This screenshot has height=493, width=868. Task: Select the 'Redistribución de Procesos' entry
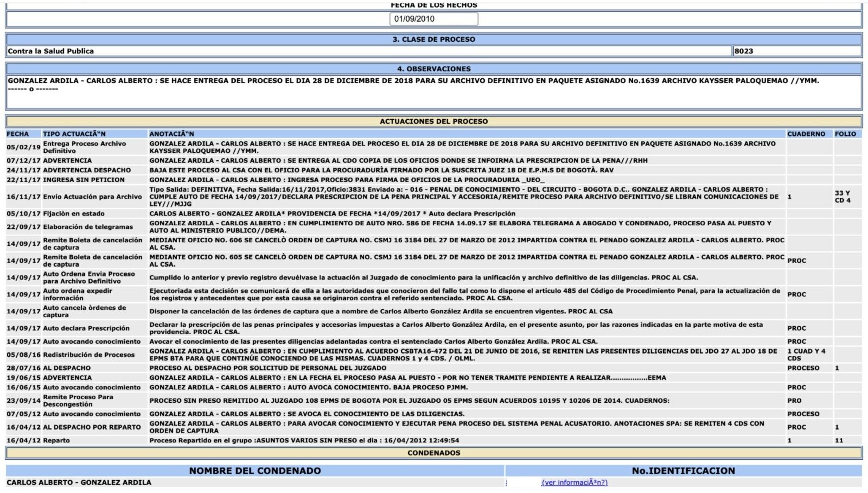tap(88, 355)
